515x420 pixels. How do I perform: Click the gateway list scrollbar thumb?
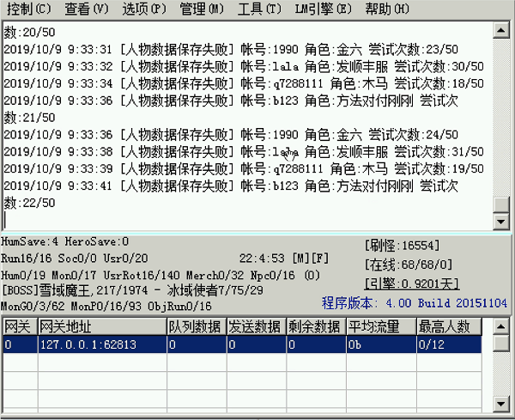tap(501, 343)
